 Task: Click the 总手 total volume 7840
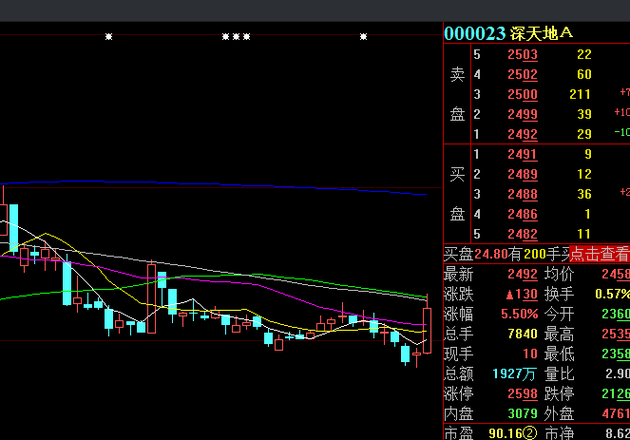tap(522, 334)
